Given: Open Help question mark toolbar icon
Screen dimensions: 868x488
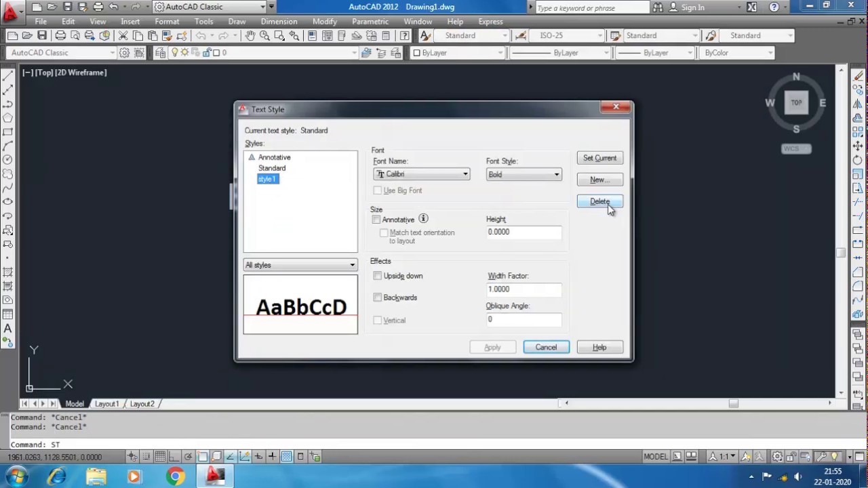Looking at the screenshot, I should [404, 35].
